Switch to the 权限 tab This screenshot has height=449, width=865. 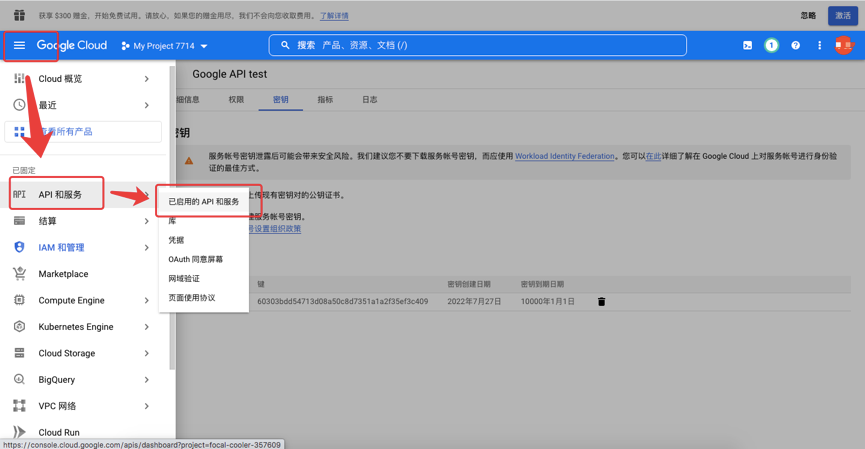(236, 99)
